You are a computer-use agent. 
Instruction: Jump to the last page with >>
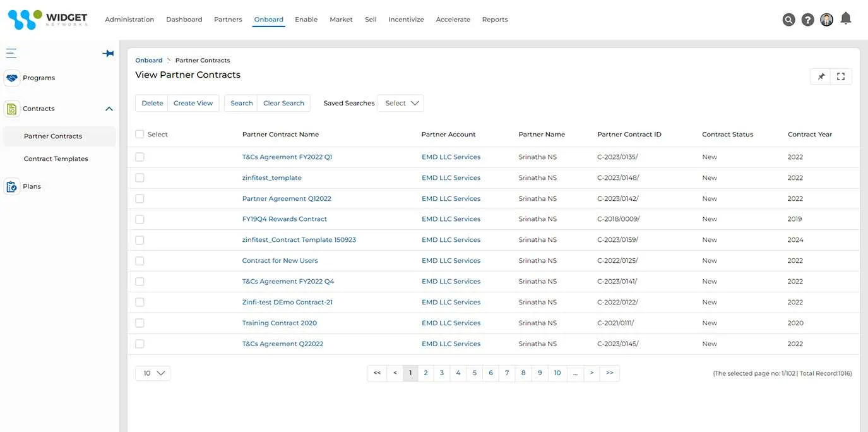point(610,373)
